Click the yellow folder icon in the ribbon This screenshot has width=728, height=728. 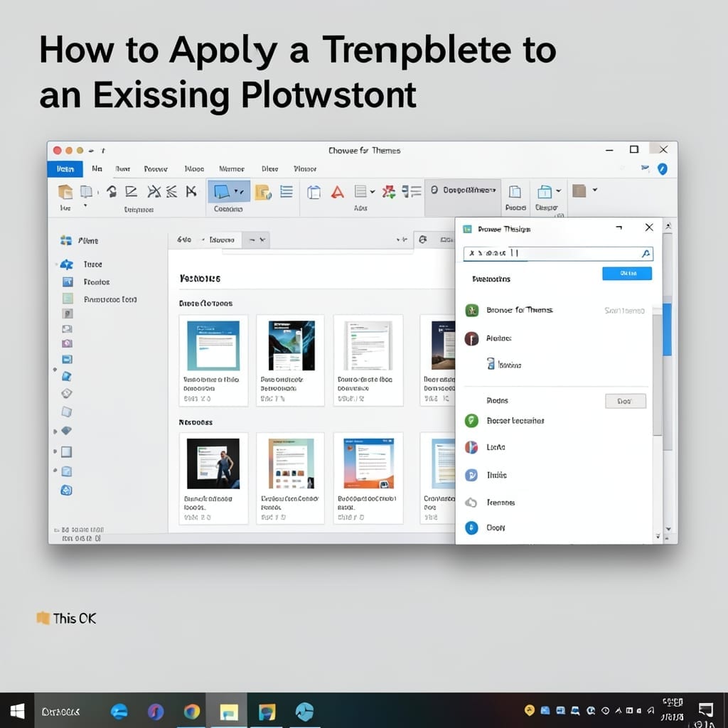coord(263,191)
